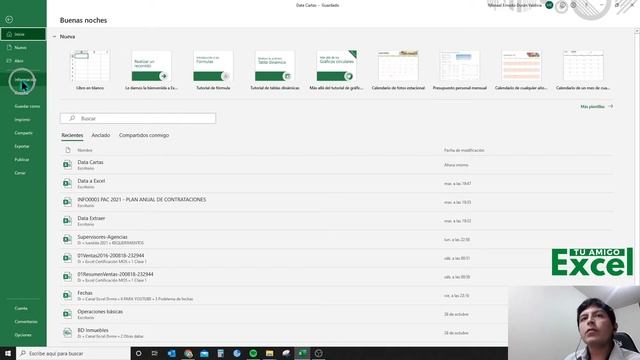Viewport: 640px width, 360px height.
Task: Open Tutorial de fórmula template
Action: click(x=213, y=70)
